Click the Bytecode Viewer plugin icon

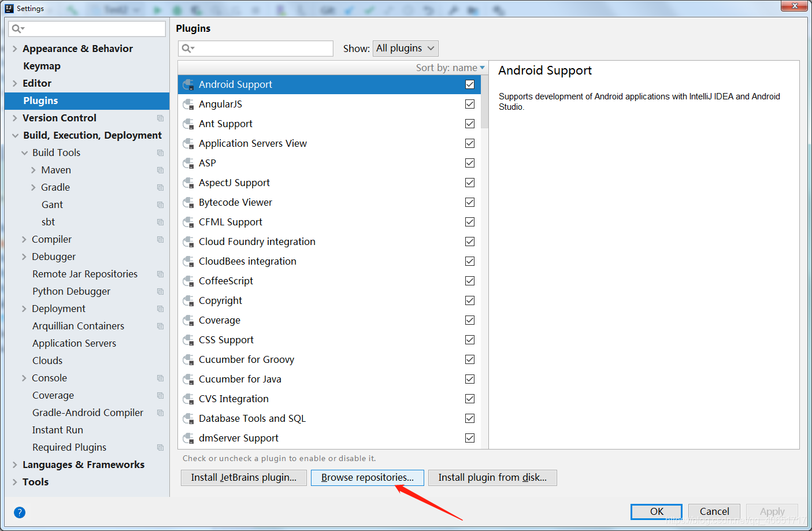[188, 203]
